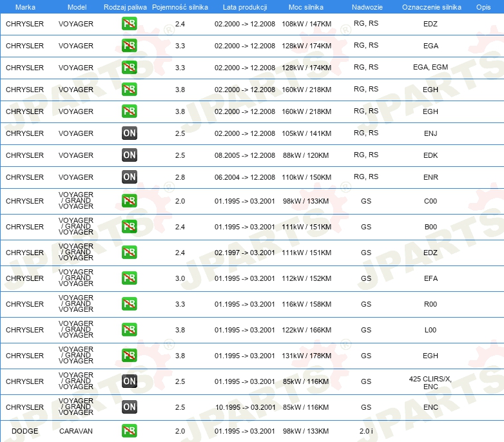The width and height of the screenshot is (504, 442).
Task: Select the 116kW / 158KM power cell
Action: click(x=306, y=304)
